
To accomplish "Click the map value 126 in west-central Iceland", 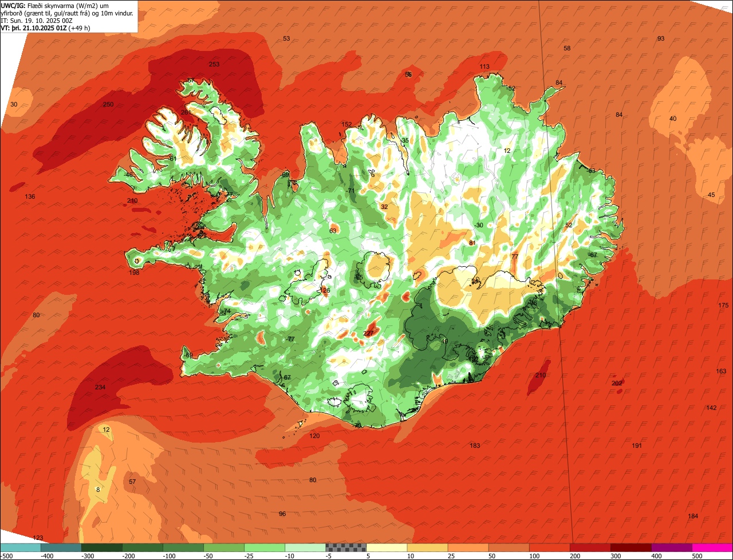I will pos(325,290).
